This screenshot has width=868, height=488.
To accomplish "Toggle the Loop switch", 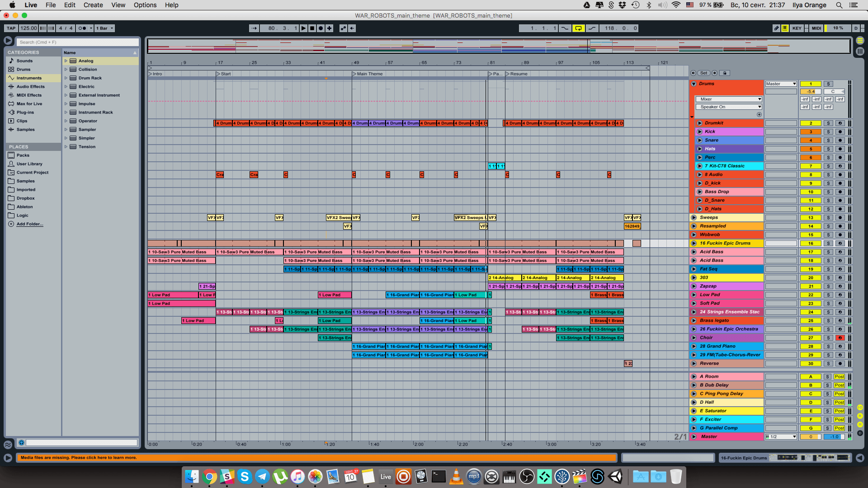I will coord(578,28).
